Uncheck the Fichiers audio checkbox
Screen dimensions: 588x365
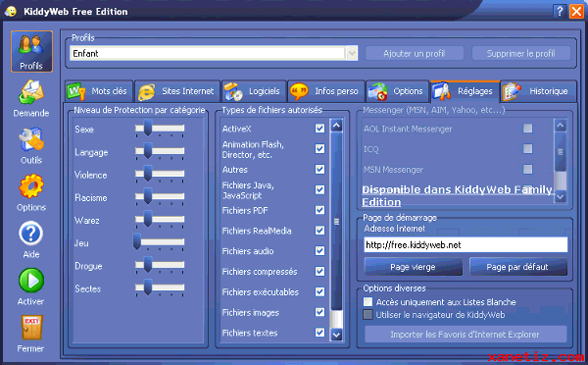pyautogui.click(x=319, y=251)
